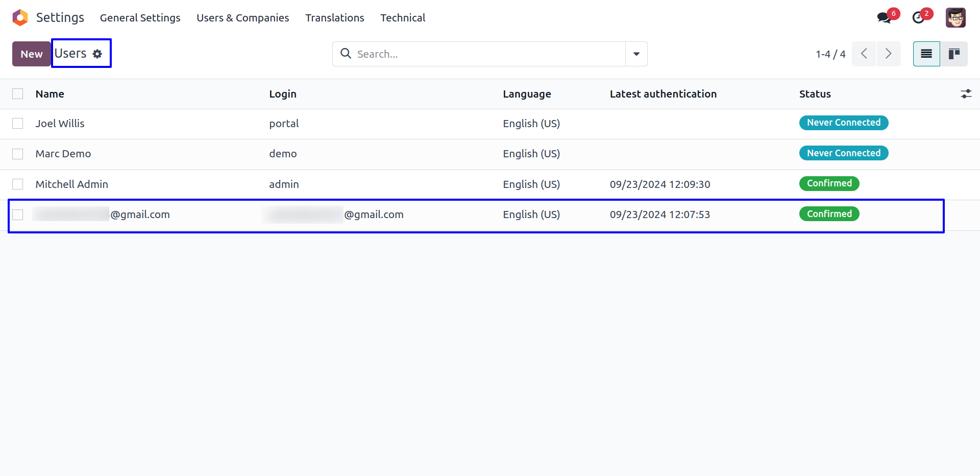This screenshot has width=980, height=476.
Task: Open the Users gear actions menu
Action: pos(97,54)
